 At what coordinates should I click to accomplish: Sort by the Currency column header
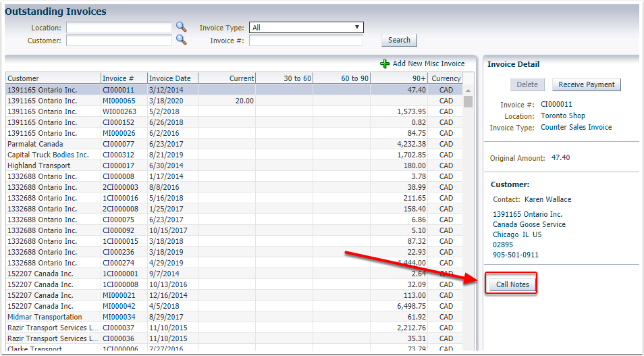pyautogui.click(x=446, y=78)
